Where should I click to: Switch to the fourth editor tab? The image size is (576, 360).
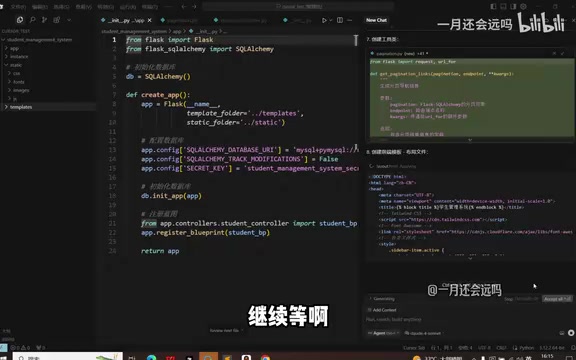[299, 20]
